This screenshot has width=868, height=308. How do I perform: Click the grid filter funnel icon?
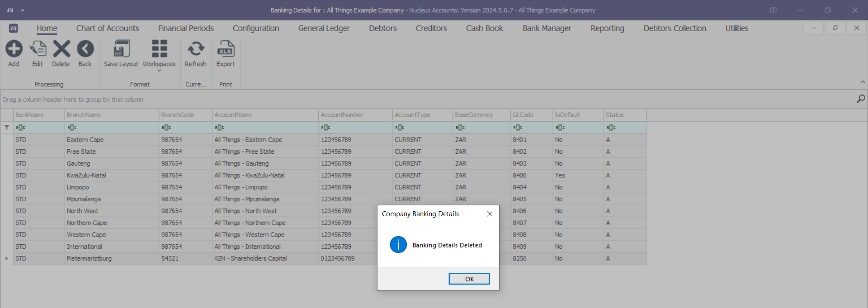7,128
